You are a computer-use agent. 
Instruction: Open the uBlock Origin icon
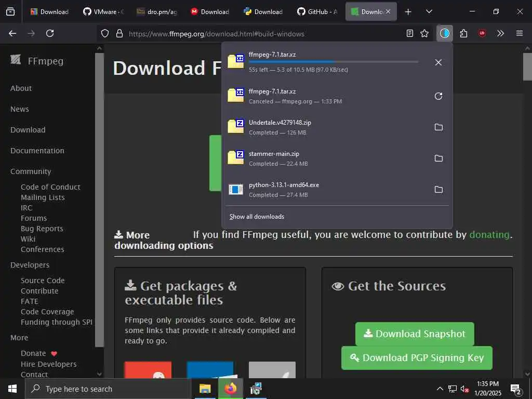482,33
